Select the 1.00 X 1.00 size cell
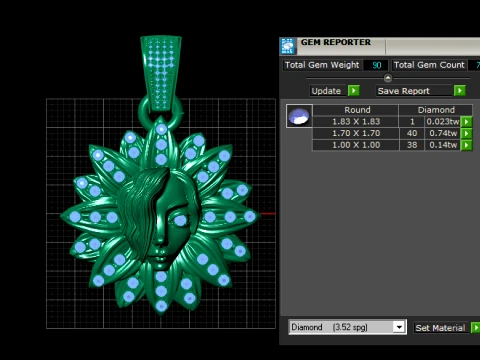This screenshot has width=480, height=360. click(356, 145)
